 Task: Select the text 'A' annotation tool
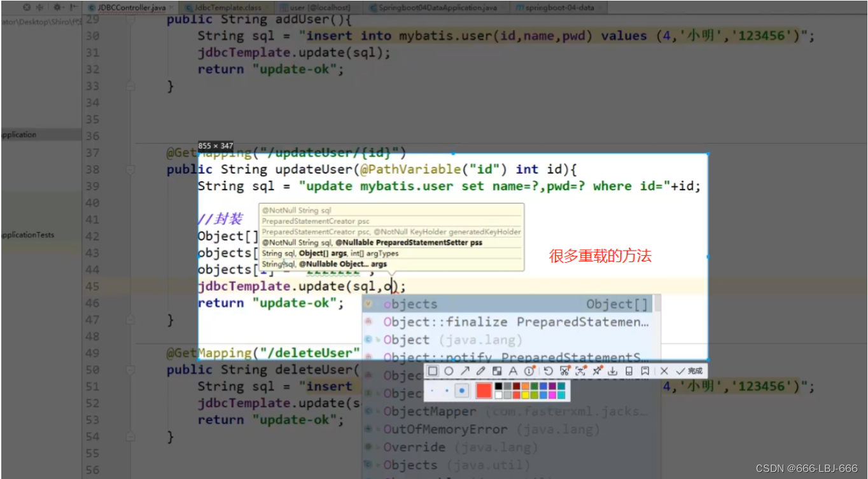point(513,371)
